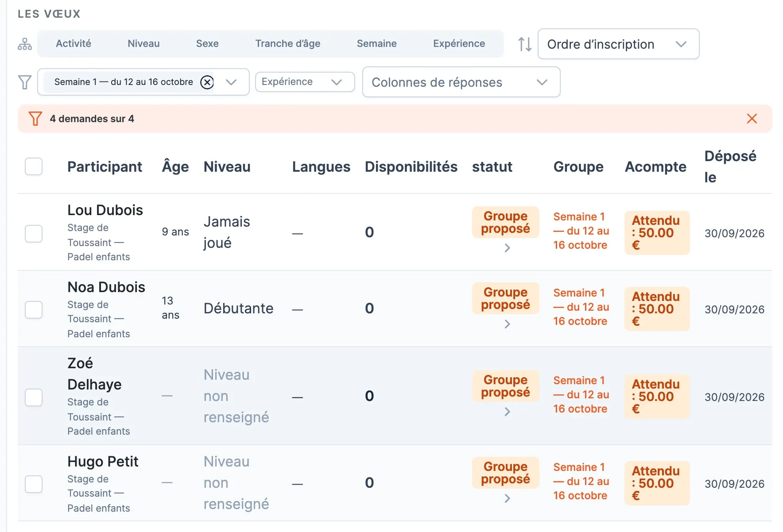
Task: Click the gray filter funnel icon
Action: (25, 82)
